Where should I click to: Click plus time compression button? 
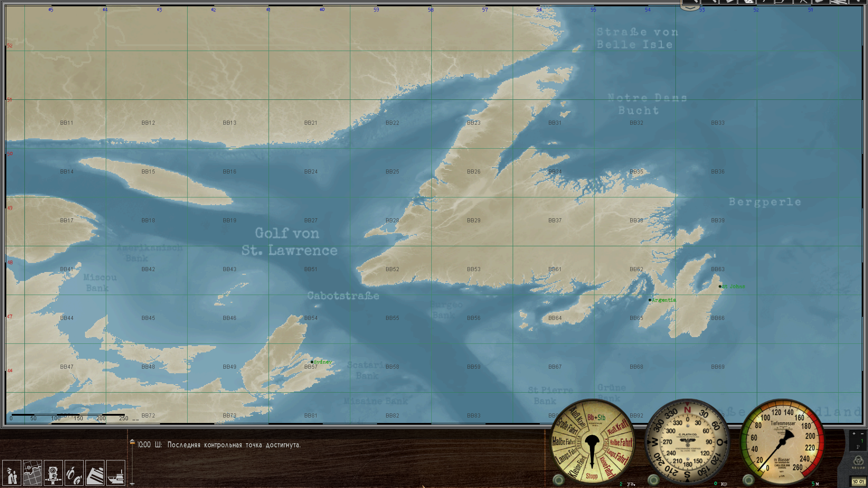[854, 434]
